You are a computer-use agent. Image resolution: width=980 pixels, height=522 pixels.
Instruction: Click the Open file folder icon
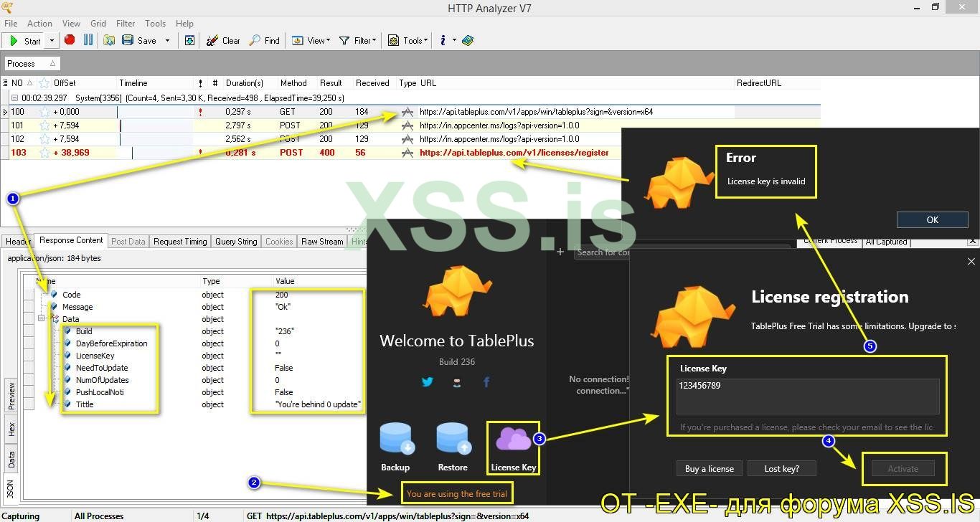[x=109, y=40]
